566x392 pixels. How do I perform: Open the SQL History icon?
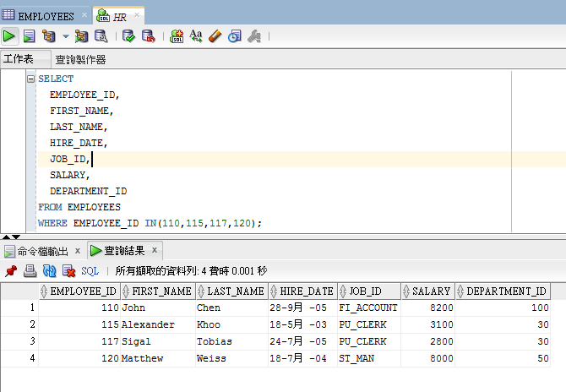pyautogui.click(x=235, y=36)
